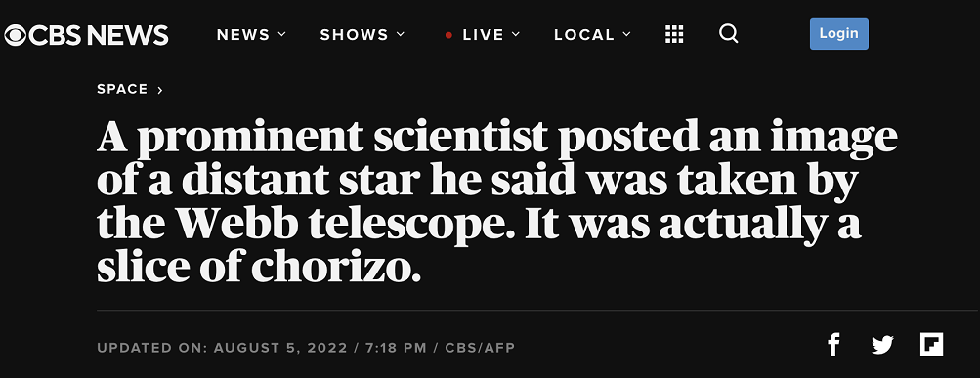Open the SHOWS menu item
The height and width of the screenshot is (378, 980).
tap(355, 35)
